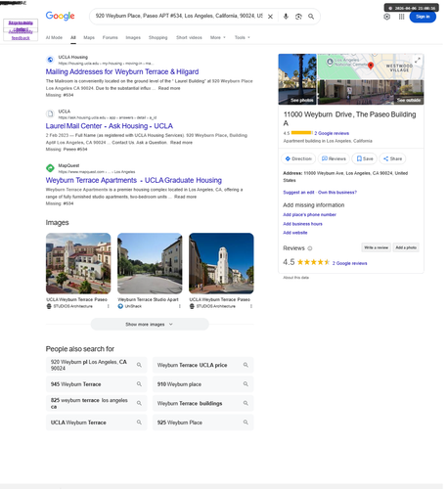Image resolution: width=448 pixels, height=489 pixels.
Task: Click search icon beside 925 Weyburn Place
Action: [x=246, y=422]
